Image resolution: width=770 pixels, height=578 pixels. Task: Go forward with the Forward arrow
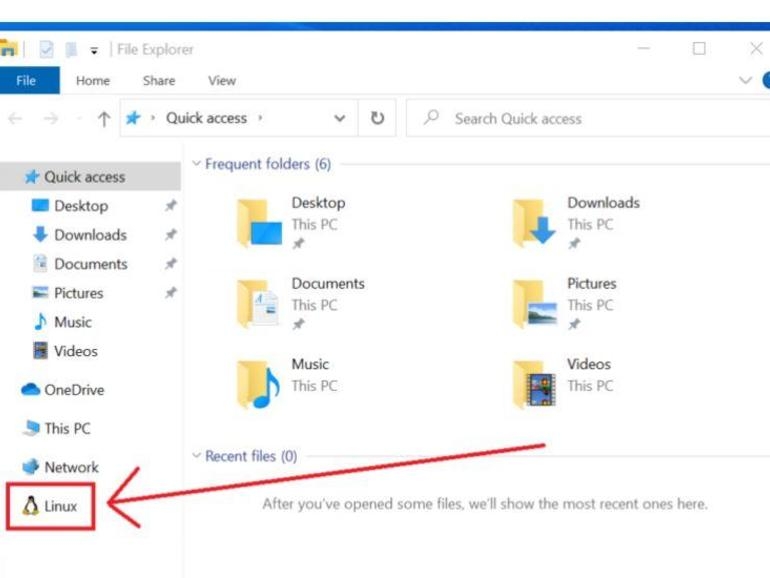click(51, 118)
